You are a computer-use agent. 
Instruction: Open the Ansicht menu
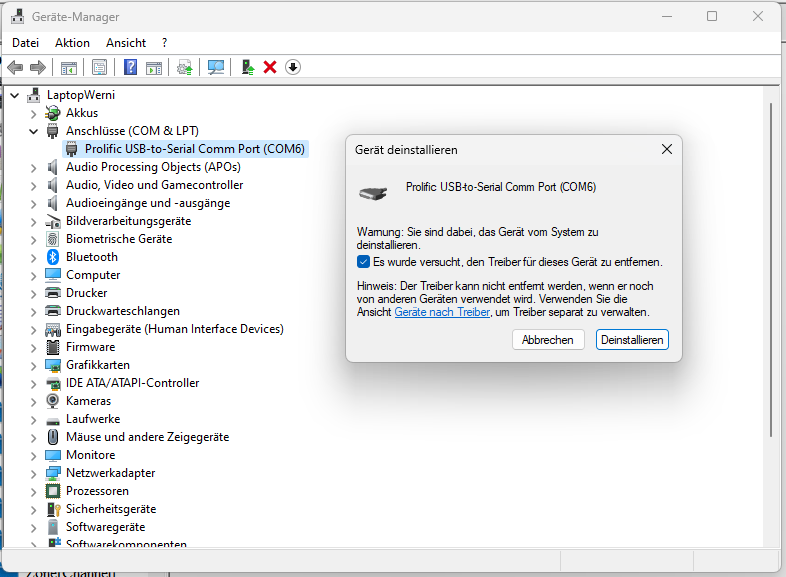click(x=126, y=43)
